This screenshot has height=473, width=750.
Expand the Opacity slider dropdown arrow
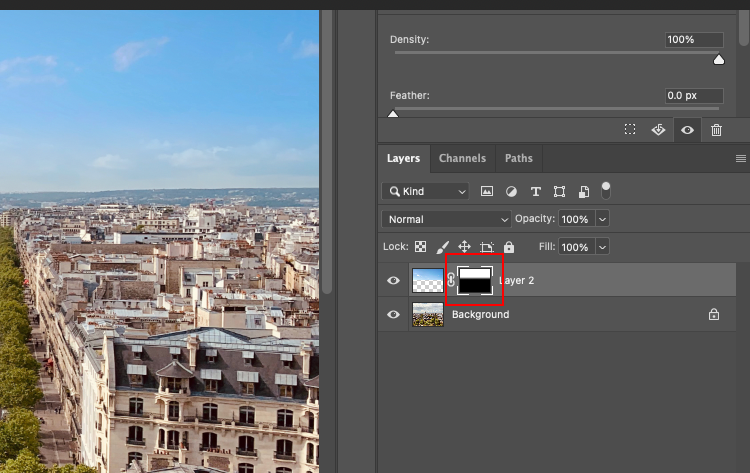tap(602, 219)
